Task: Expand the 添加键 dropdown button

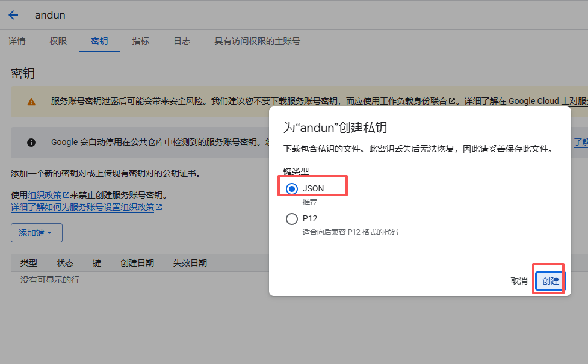Action: point(36,233)
